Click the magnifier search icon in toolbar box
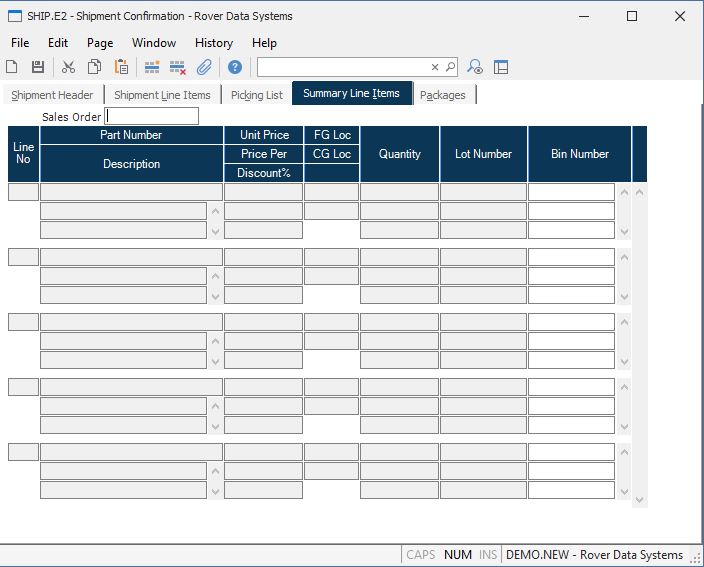The width and height of the screenshot is (704, 567). pyautogui.click(x=450, y=67)
